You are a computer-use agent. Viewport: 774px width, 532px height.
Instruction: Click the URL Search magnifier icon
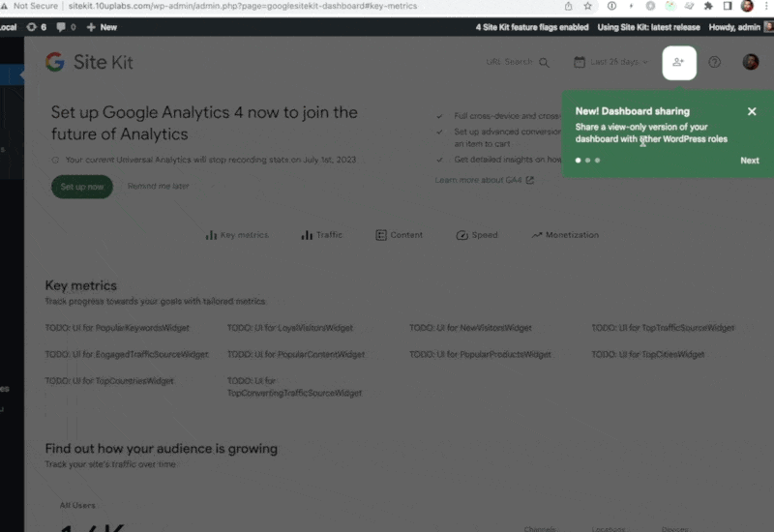[544, 63]
